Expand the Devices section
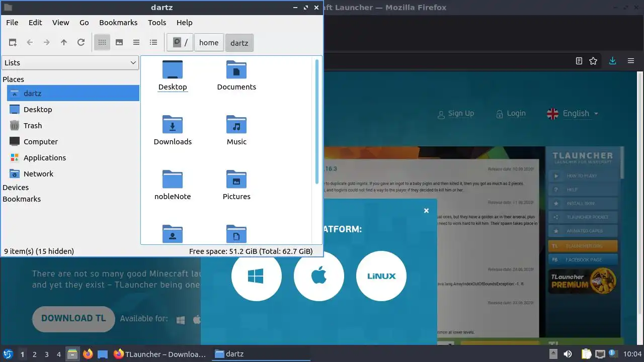The image size is (644, 362). (16, 188)
